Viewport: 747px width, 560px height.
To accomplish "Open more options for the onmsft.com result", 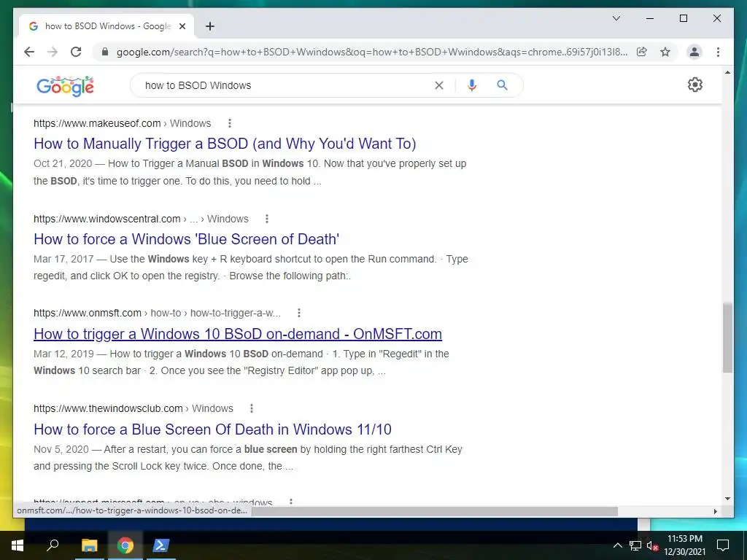I will (x=298, y=313).
